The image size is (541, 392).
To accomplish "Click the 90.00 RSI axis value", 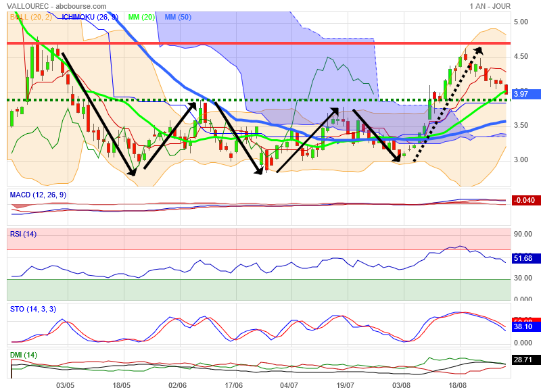I will [x=523, y=235].
